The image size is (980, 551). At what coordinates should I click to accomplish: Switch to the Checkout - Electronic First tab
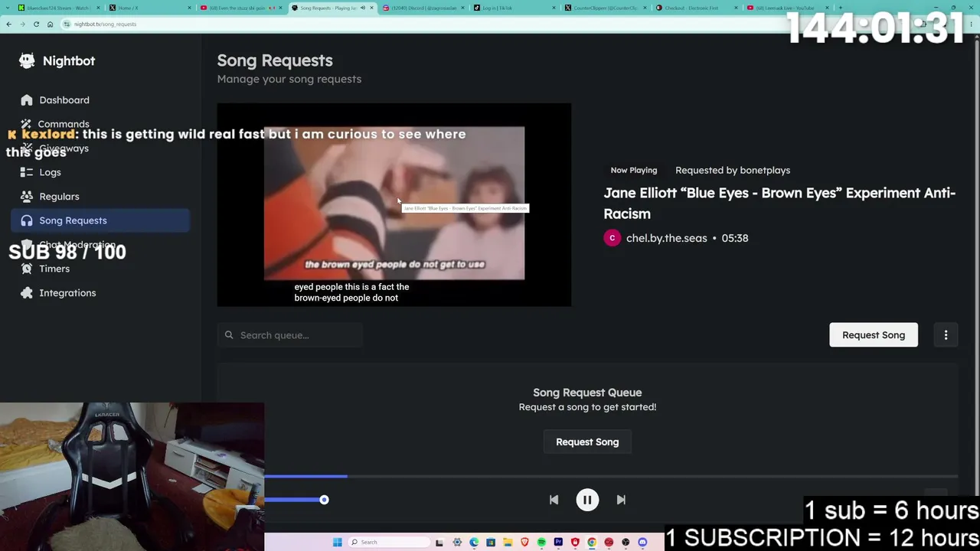695,8
